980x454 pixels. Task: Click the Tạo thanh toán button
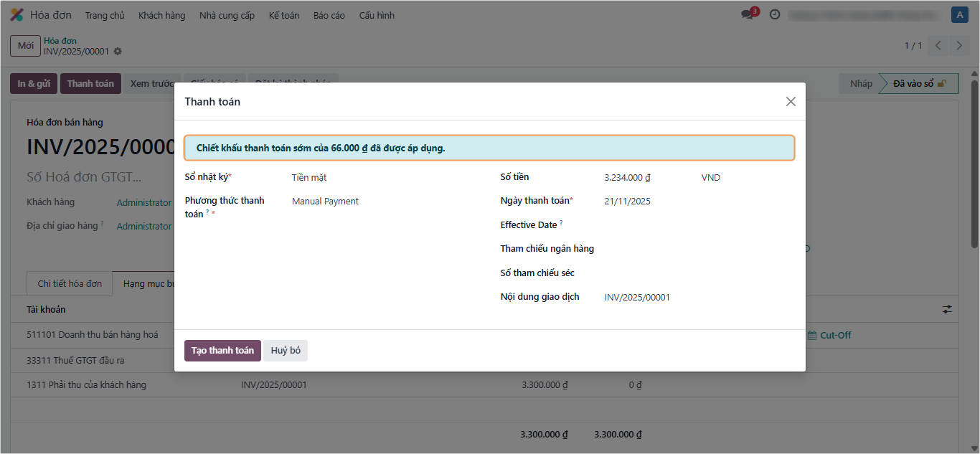(222, 351)
